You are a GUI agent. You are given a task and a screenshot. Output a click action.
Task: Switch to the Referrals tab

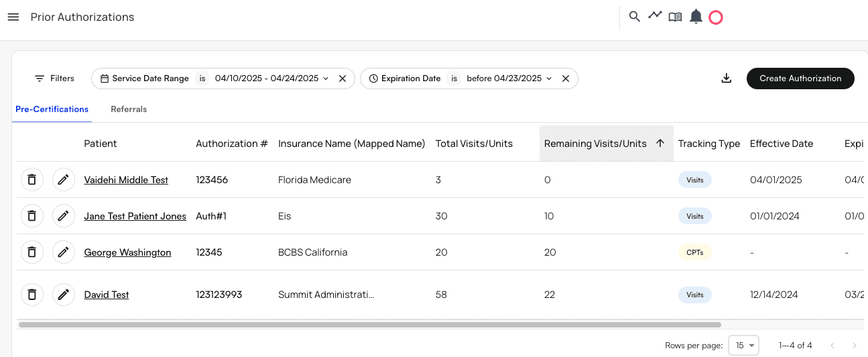[x=129, y=109]
